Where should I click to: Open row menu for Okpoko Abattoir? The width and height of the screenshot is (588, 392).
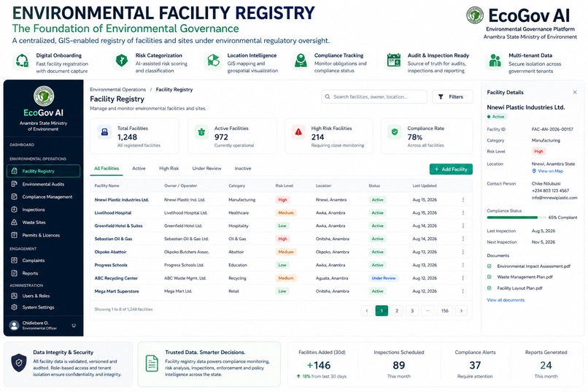(463, 252)
